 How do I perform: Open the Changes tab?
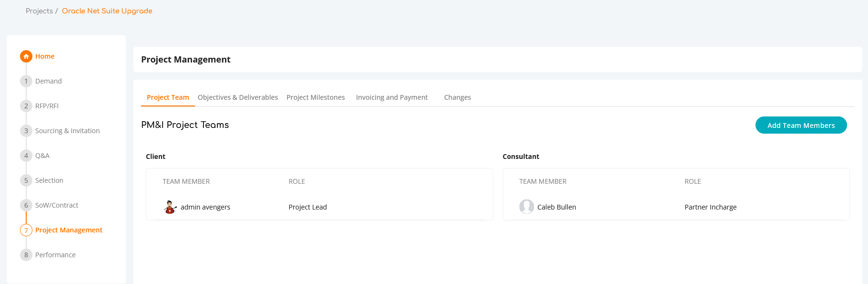tap(458, 97)
